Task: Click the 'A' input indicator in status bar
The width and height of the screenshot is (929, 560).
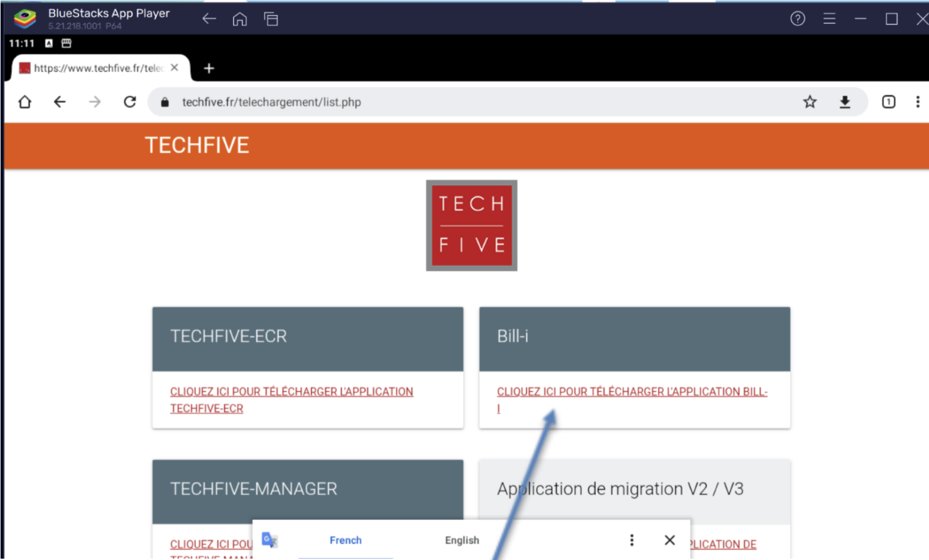Action: [49, 43]
